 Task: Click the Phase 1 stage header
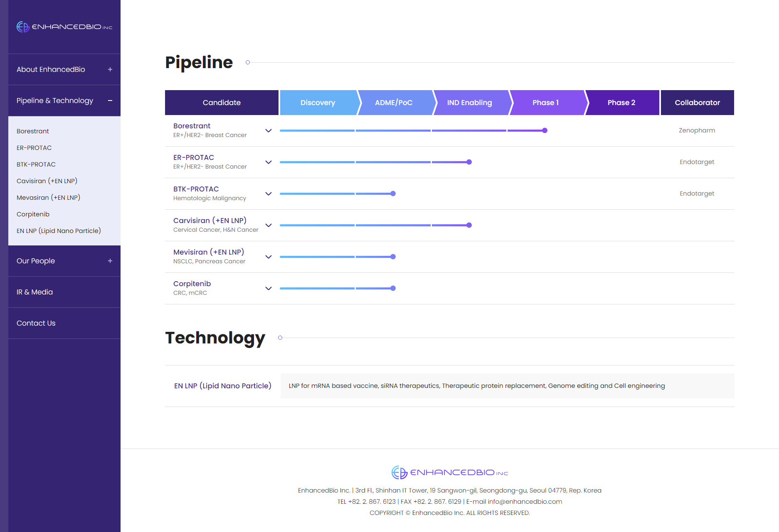tap(545, 103)
